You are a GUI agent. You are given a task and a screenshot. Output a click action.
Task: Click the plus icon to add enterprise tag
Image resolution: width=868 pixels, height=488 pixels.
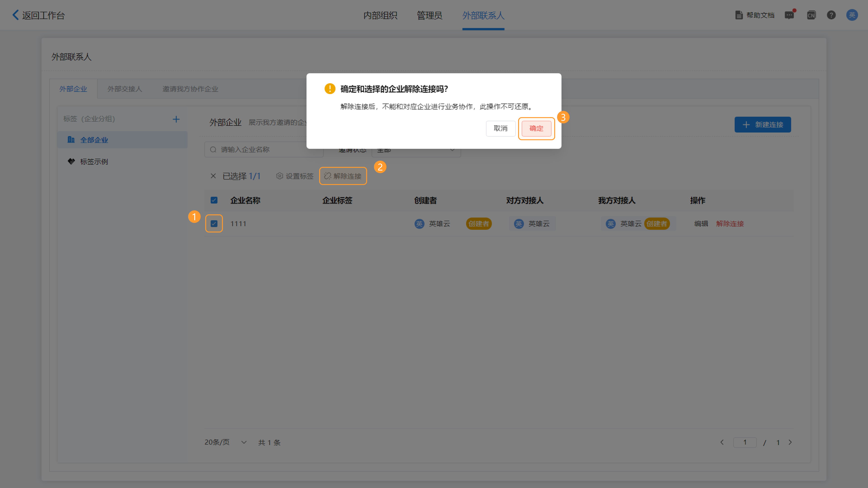[x=176, y=119]
